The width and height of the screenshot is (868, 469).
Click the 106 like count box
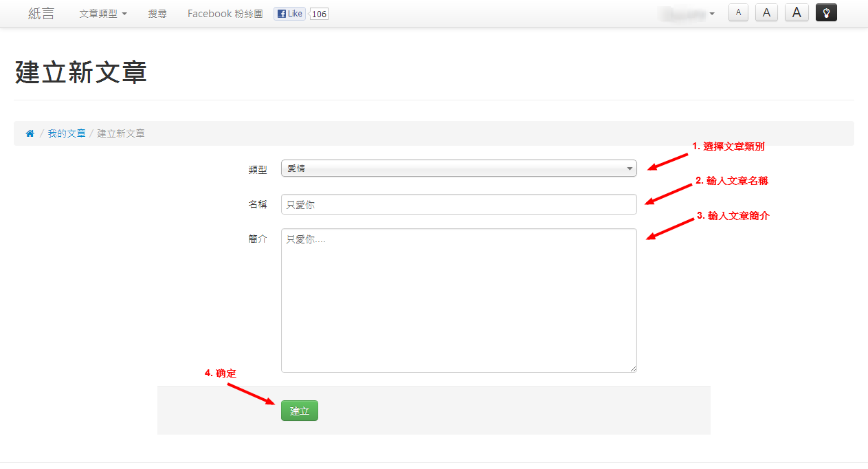click(319, 14)
